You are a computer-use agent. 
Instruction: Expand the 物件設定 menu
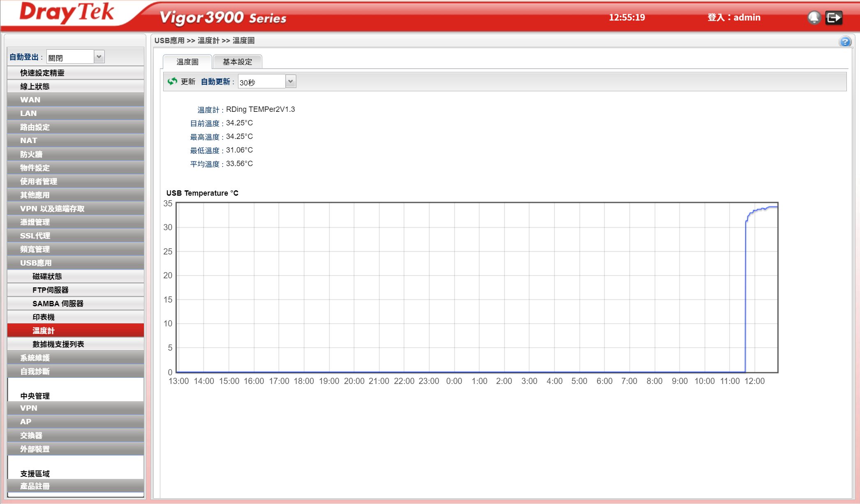point(76,168)
